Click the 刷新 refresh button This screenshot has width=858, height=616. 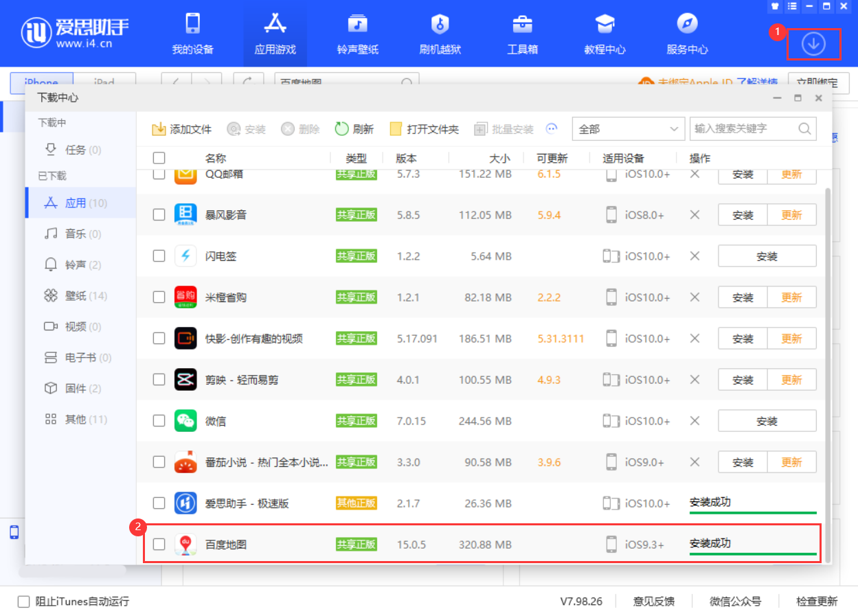click(x=354, y=129)
